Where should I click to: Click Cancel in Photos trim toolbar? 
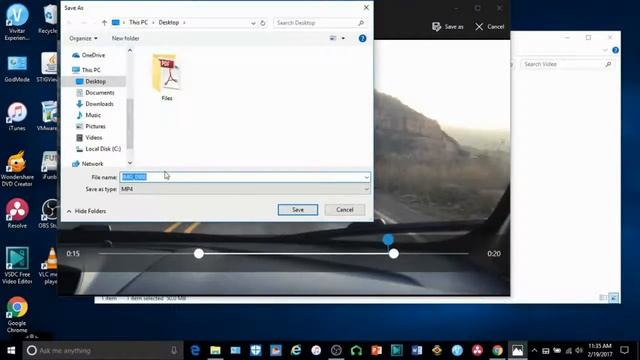(x=490, y=27)
